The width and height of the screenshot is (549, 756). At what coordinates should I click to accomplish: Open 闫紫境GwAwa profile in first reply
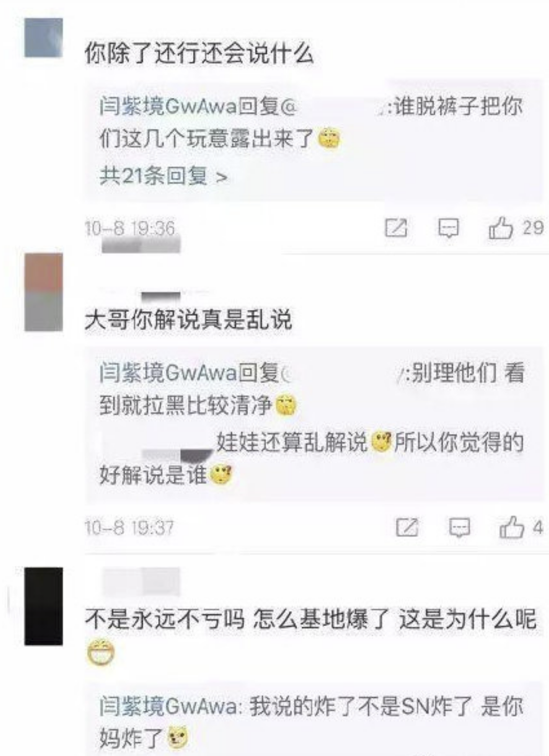168,107
